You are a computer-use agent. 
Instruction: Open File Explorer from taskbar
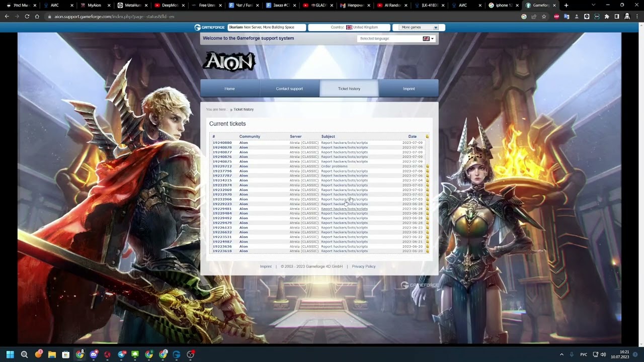pos(52,354)
